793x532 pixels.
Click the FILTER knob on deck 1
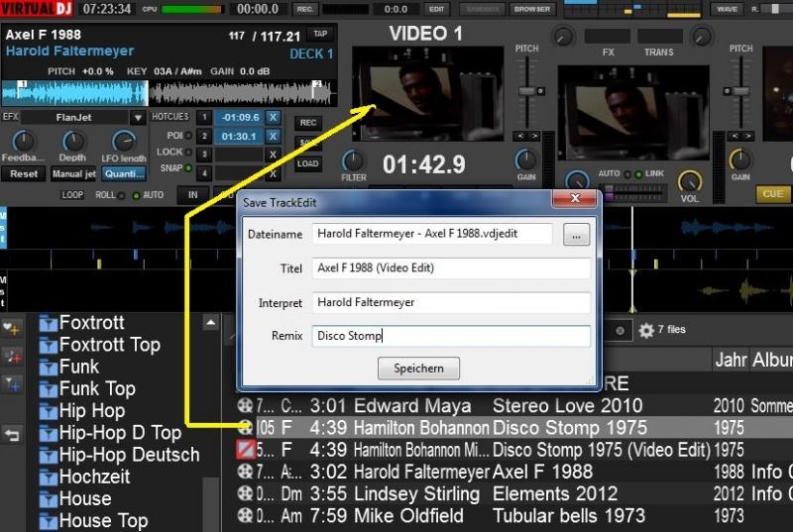click(353, 161)
